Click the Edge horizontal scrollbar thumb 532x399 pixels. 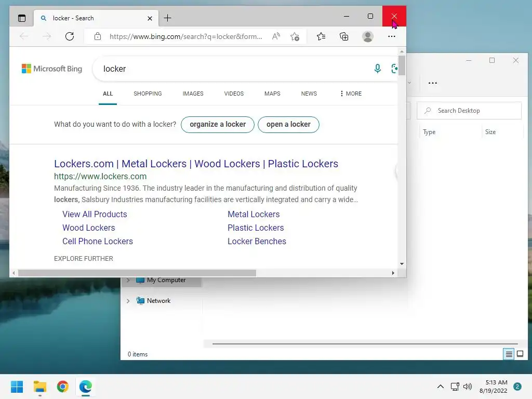click(137, 273)
